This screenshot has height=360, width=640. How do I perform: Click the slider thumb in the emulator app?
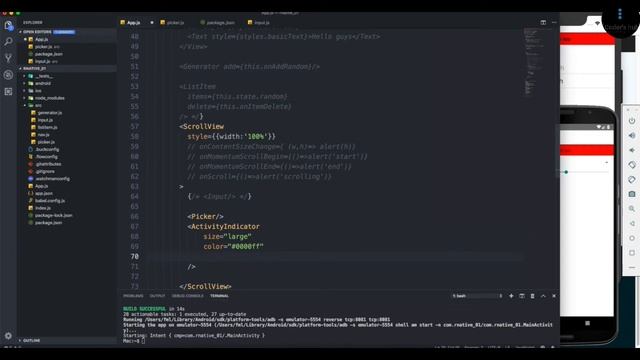(x=566, y=172)
